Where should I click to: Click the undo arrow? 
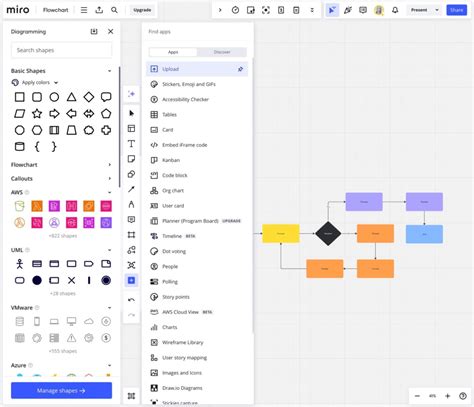[131, 300]
